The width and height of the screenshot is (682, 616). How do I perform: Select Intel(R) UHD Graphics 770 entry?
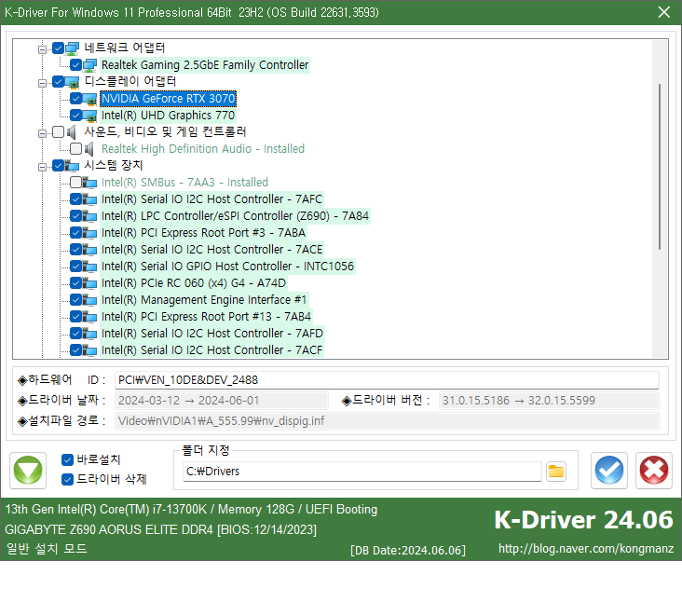168,116
